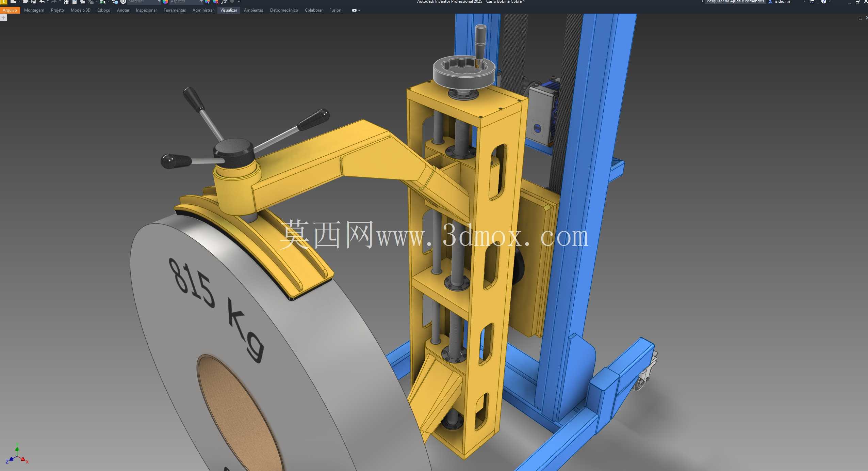868x471 pixels.
Task: Open the Ferramentas tab
Action: pyautogui.click(x=175, y=10)
